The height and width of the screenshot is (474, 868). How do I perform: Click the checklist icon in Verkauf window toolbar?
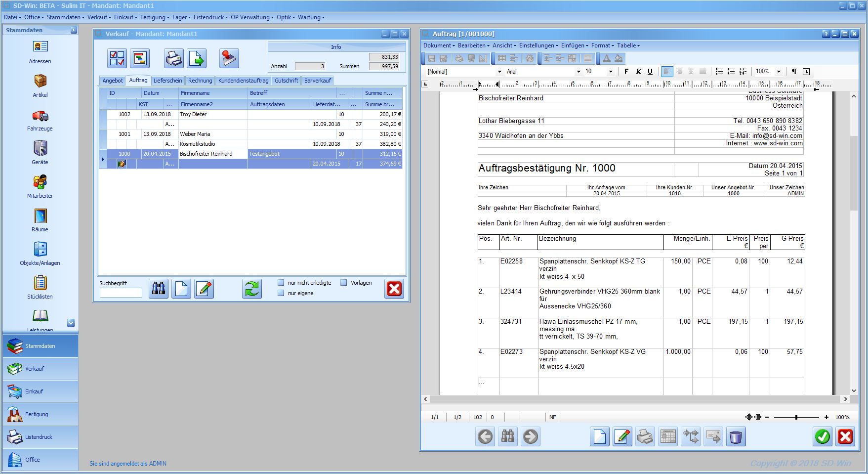(x=118, y=59)
